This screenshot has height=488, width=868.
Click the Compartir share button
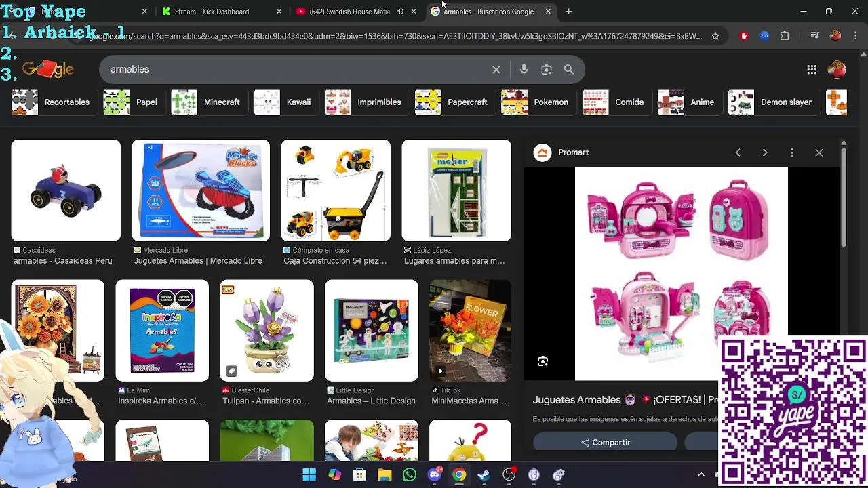605,442
